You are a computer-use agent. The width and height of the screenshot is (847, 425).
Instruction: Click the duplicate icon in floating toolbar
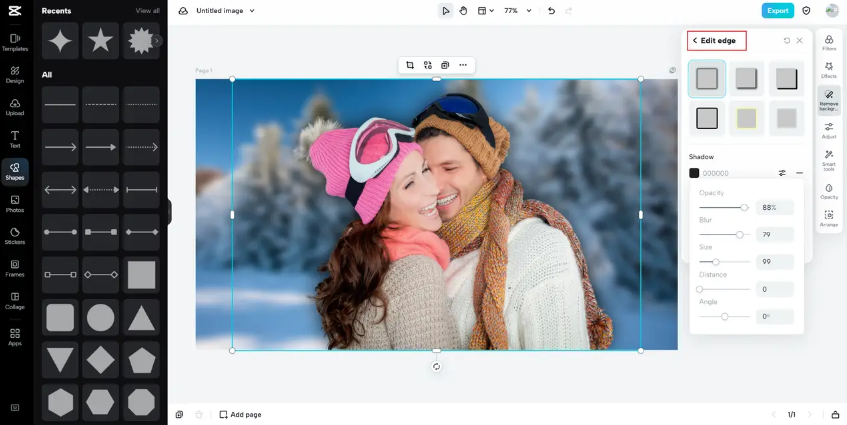tap(445, 65)
